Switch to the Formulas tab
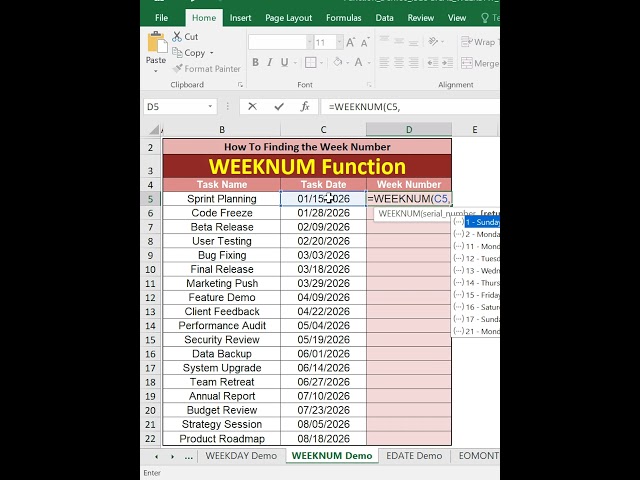Screen dimensions: 640x480 pyautogui.click(x=344, y=18)
